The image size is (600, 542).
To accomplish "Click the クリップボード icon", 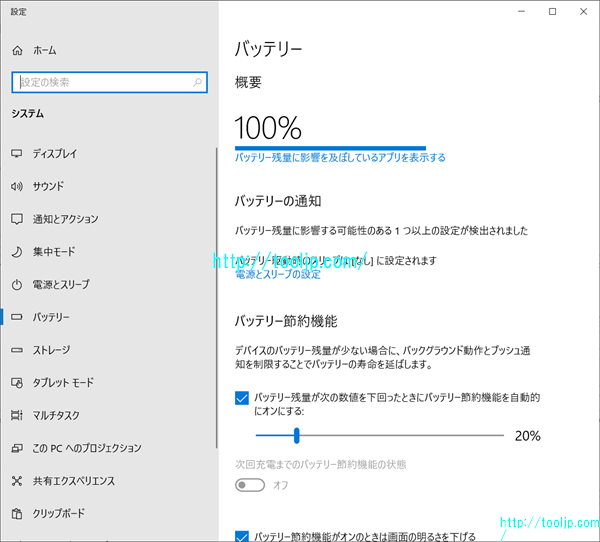I will click(x=17, y=513).
